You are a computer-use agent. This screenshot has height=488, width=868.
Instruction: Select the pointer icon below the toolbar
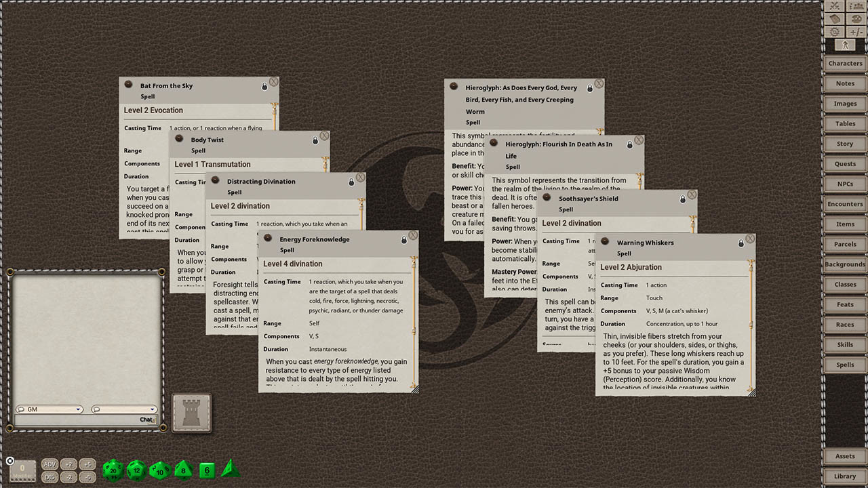pyautogui.click(x=845, y=45)
